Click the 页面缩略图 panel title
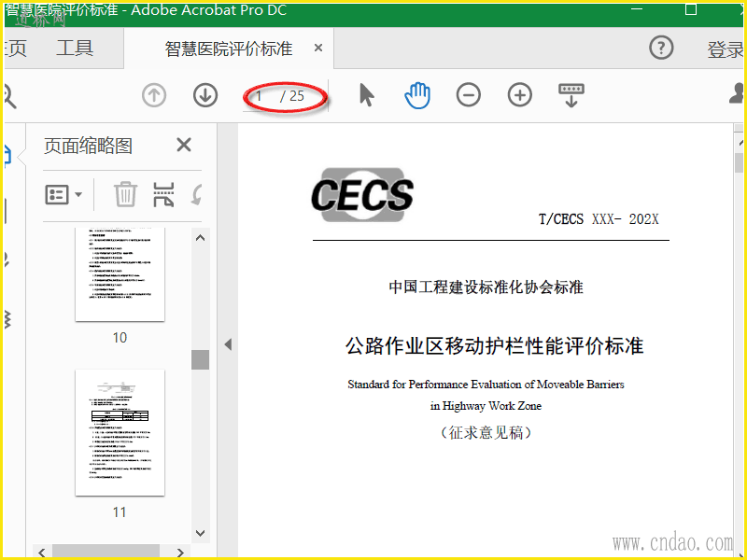Image resolution: width=747 pixels, height=560 pixels. (88, 146)
